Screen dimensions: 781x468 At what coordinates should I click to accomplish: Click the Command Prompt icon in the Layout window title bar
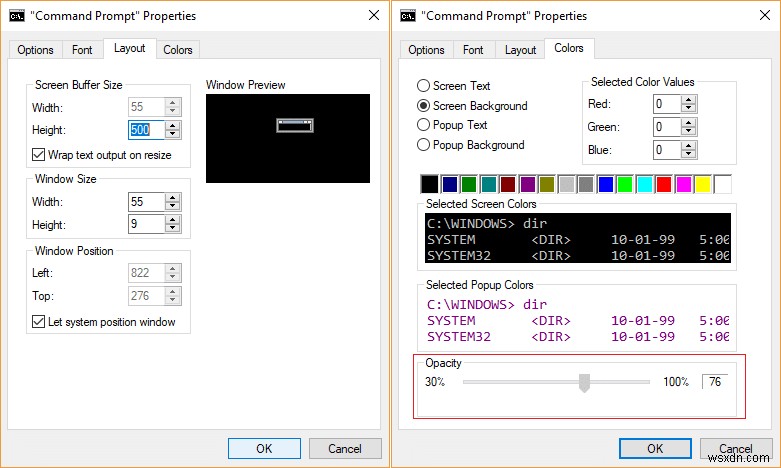[x=16, y=16]
